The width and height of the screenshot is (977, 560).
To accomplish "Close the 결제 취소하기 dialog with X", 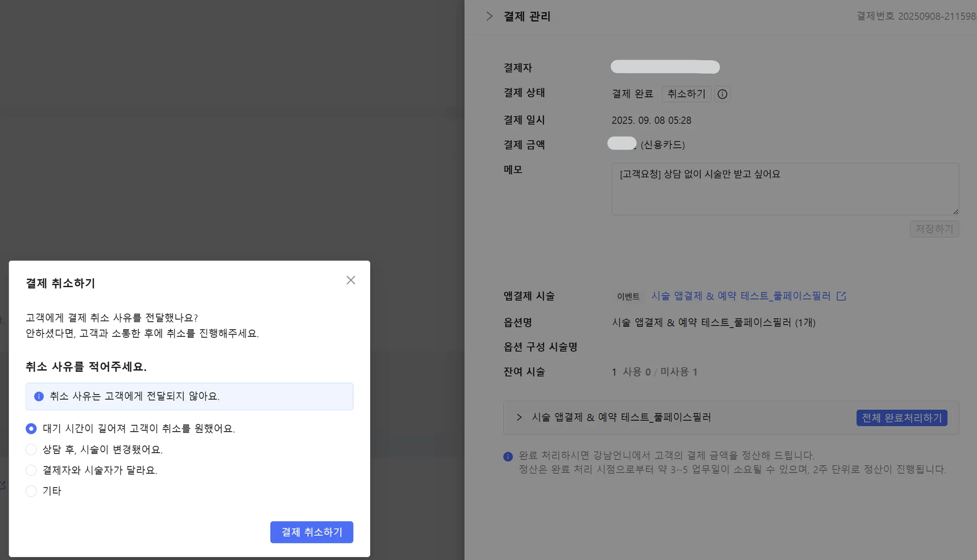I will tap(351, 280).
